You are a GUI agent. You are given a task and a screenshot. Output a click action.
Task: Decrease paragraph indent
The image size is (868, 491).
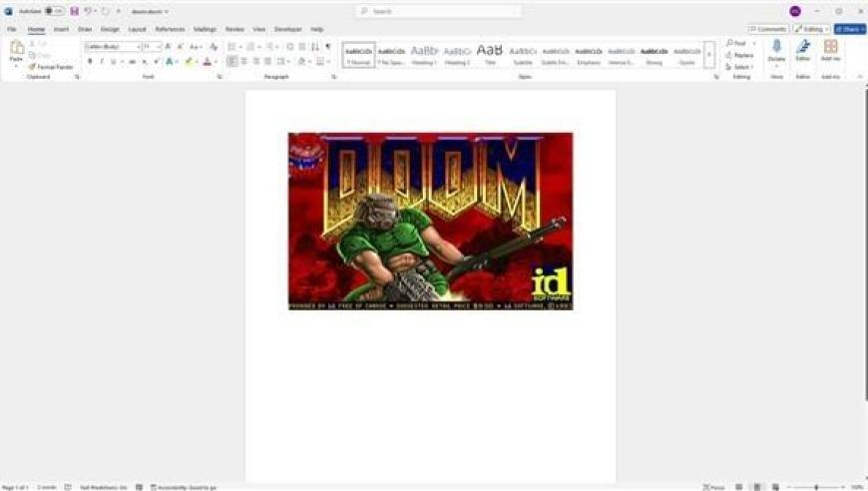pyautogui.click(x=290, y=47)
